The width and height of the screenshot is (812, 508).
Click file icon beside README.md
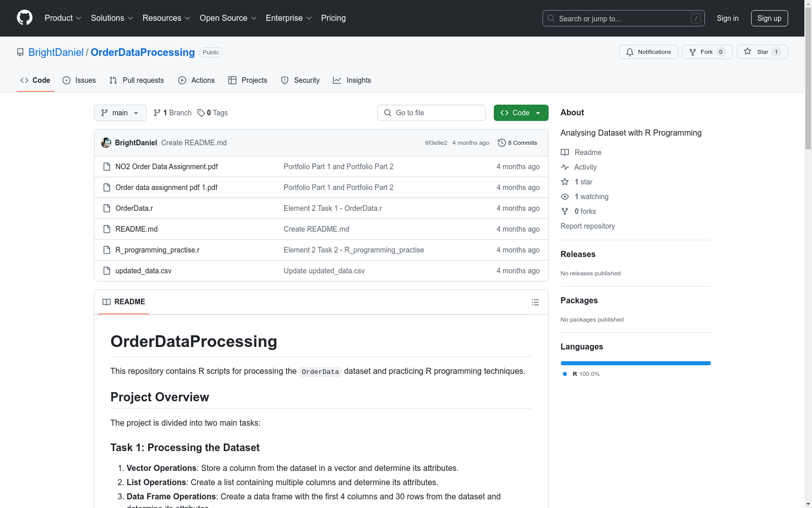107,229
